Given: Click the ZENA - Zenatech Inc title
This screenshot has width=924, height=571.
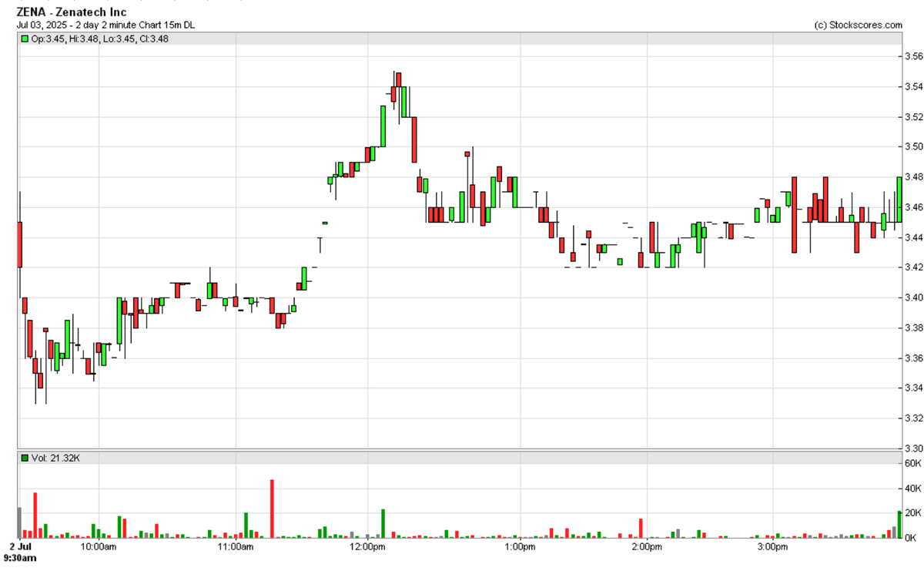Looking at the screenshot, I should pos(72,12).
